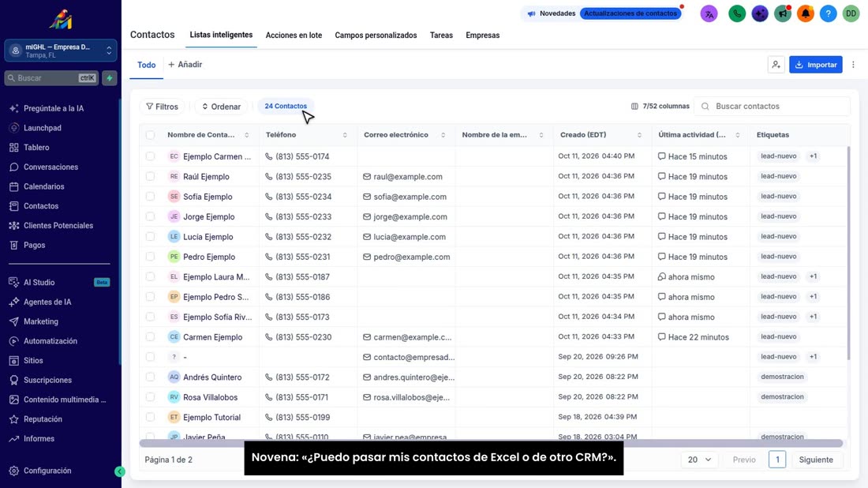The width and height of the screenshot is (868, 488).
Task: Click the green lightning quick actions icon
Action: 110,78
